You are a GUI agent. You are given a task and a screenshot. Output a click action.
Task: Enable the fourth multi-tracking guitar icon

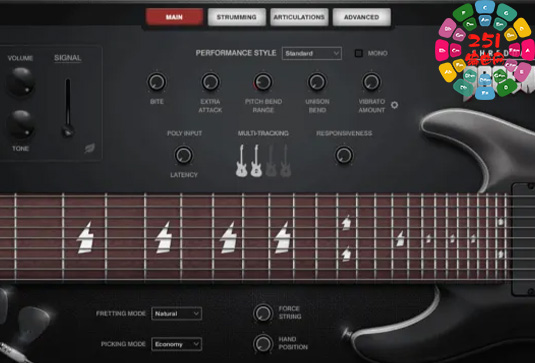click(x=286, y=161)
